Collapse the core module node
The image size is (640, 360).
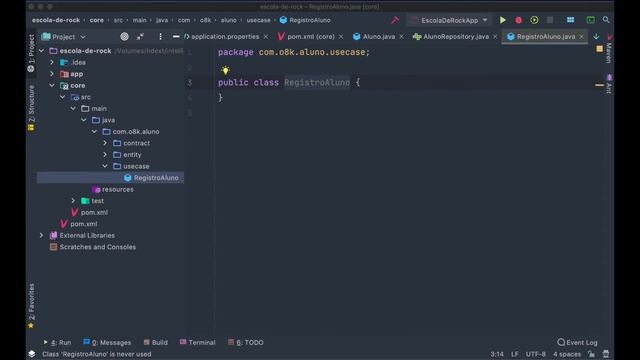(x=52, y=85)
